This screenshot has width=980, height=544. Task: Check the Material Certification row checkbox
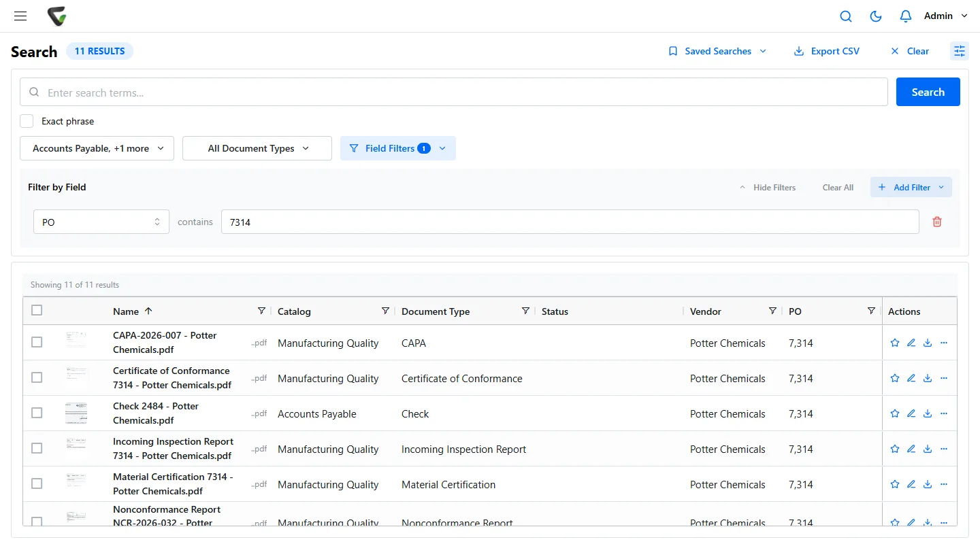(37, 483)
